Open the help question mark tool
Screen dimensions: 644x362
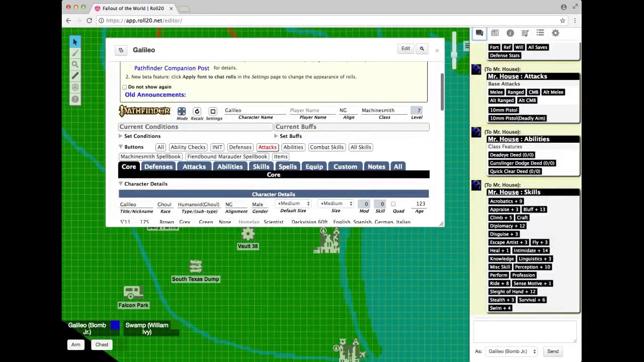[x=75, y=99]
